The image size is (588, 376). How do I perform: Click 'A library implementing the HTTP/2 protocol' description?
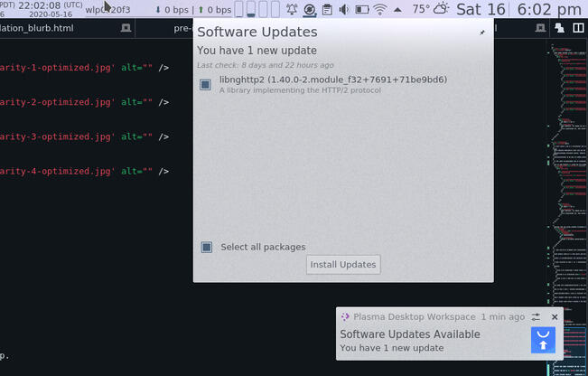pyautogui.click(x=300, y=90)
